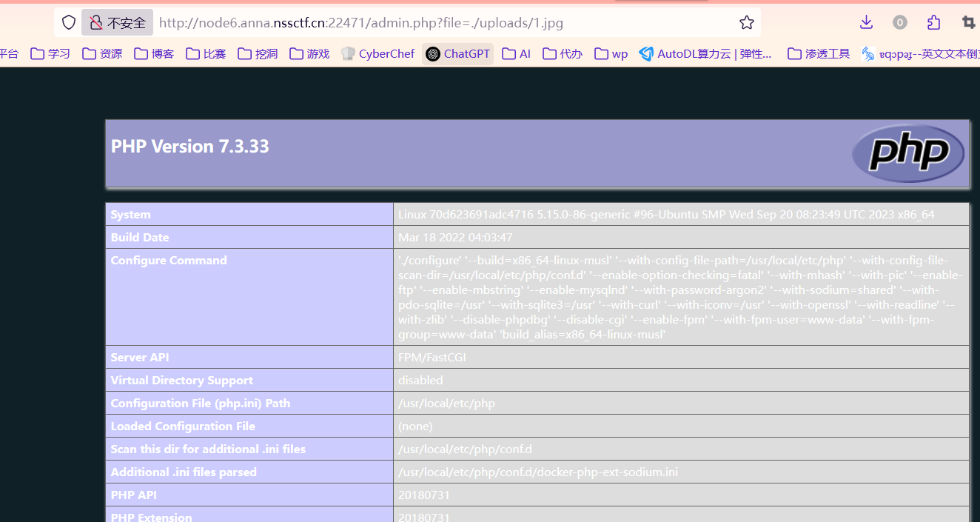Open the downloads panel icon
The width and height of the screenshot is (980, 522).
(866, 22)
